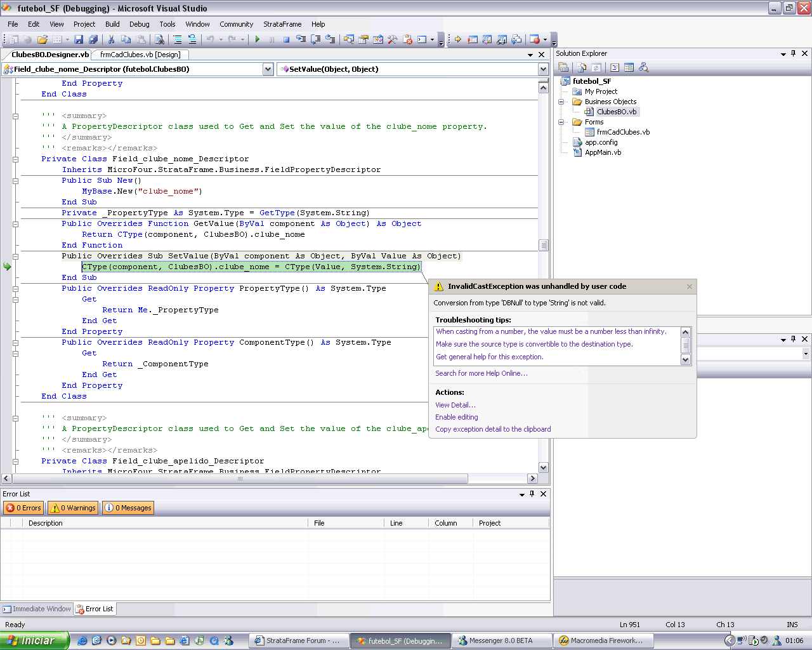Open the Debug menu

(x=139, y=24)
